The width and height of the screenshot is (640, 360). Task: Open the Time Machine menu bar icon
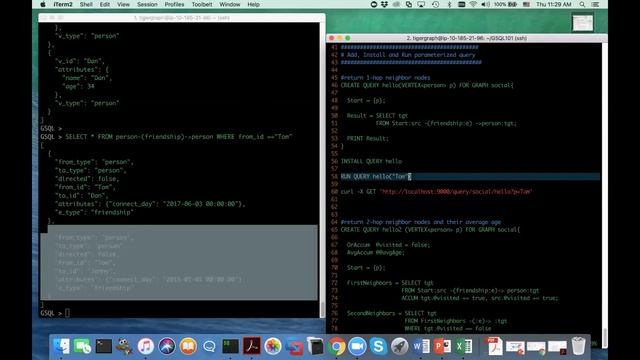point(436,4)
